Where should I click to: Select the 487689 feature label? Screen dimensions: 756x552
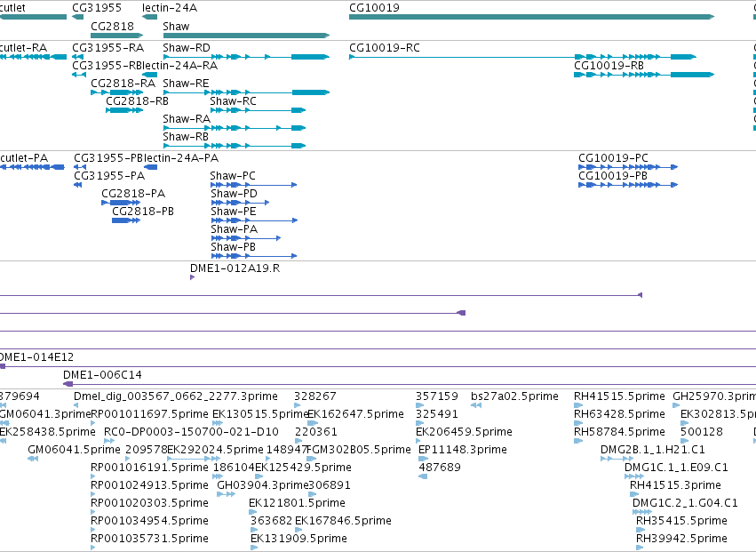[x=440, y=467]
